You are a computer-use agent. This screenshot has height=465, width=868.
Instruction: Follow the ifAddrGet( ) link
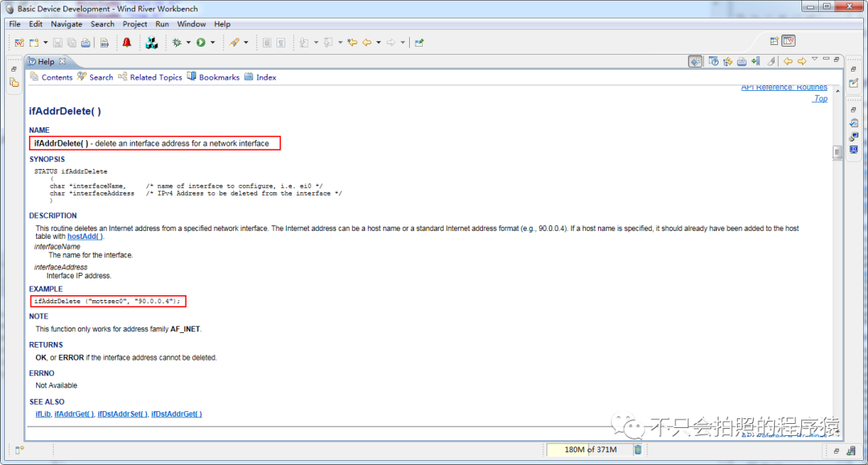[74, 414]
